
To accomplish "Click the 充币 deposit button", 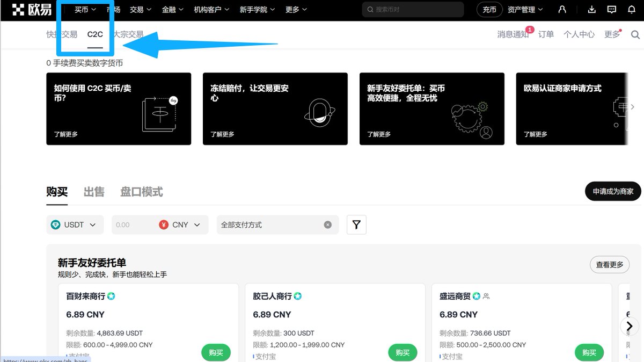I will [x=489, y=10].
